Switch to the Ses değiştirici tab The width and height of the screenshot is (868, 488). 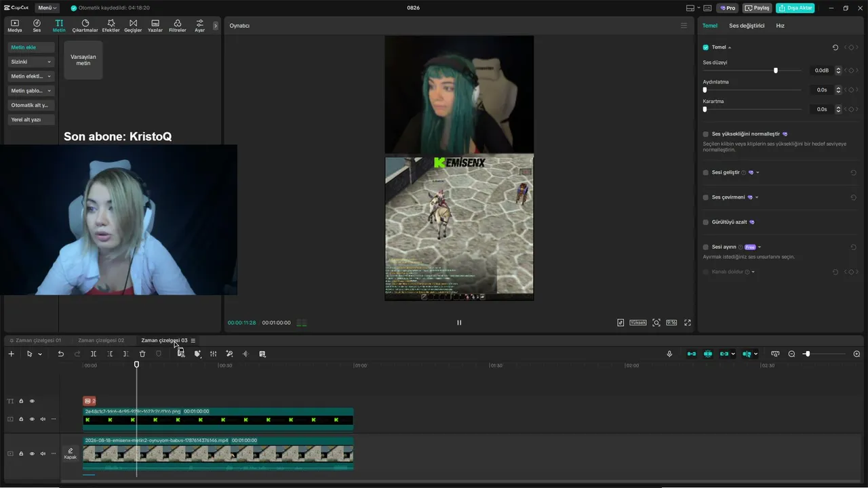point(747,26)
